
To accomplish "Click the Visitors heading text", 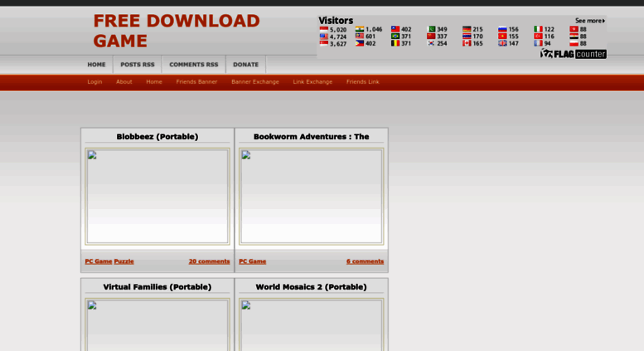I will click(x=336, y=21).
